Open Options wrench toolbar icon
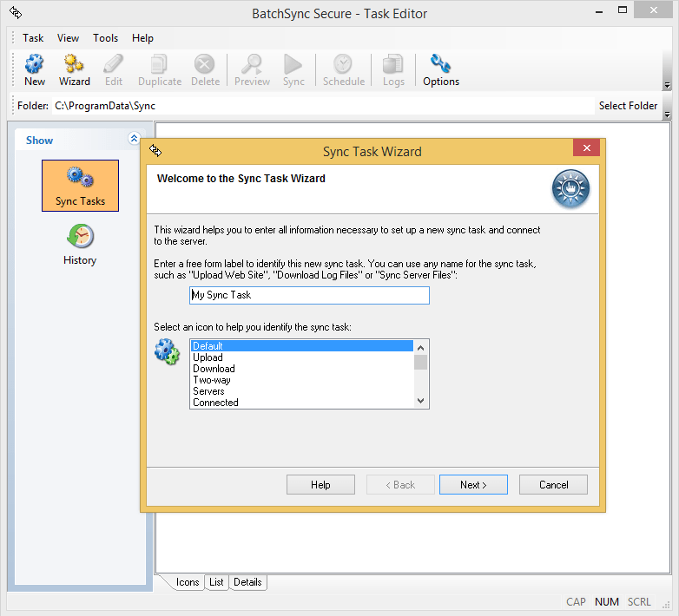This screenshot has width=679, height=616. (441, 69)
